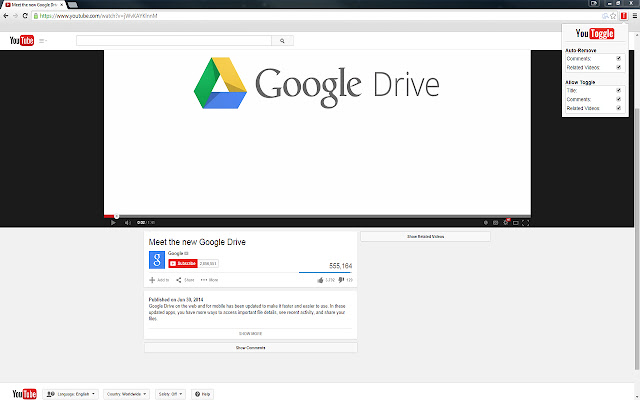Viewport: 640px width, 400px height.
Task: Reload the page with the refresh icon
Action: click(25, 16)
